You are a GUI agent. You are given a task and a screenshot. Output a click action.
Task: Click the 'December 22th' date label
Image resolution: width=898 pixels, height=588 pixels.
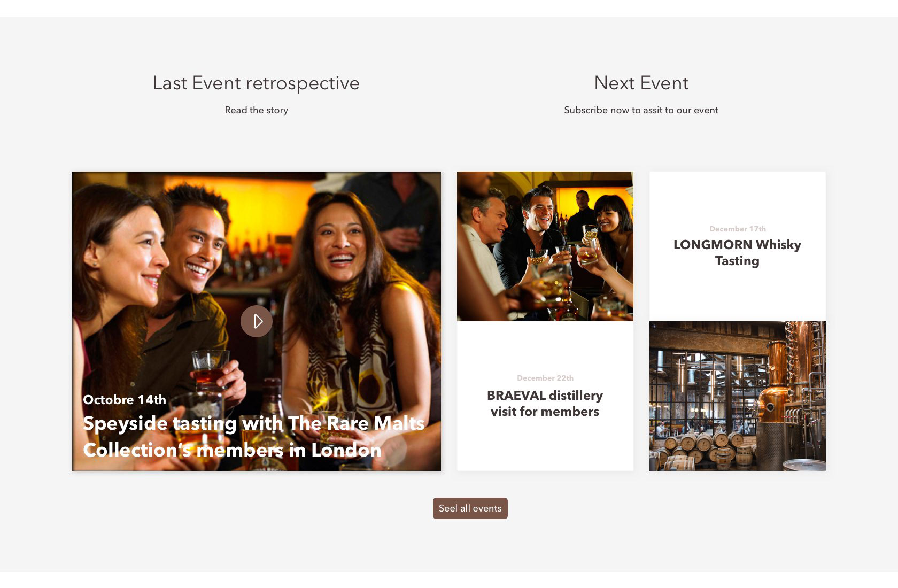point(545,378)
